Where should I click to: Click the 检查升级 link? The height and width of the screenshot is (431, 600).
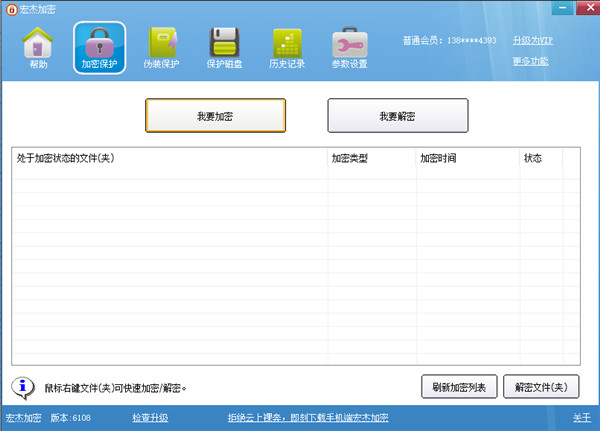[150, 418]
